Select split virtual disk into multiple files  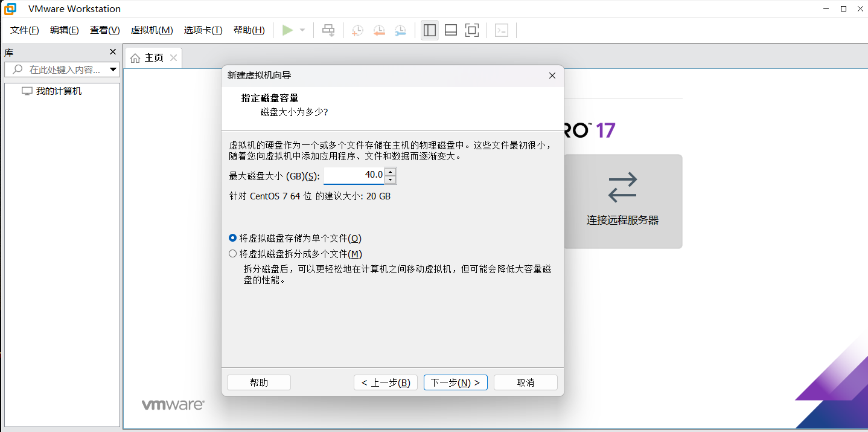296,254
